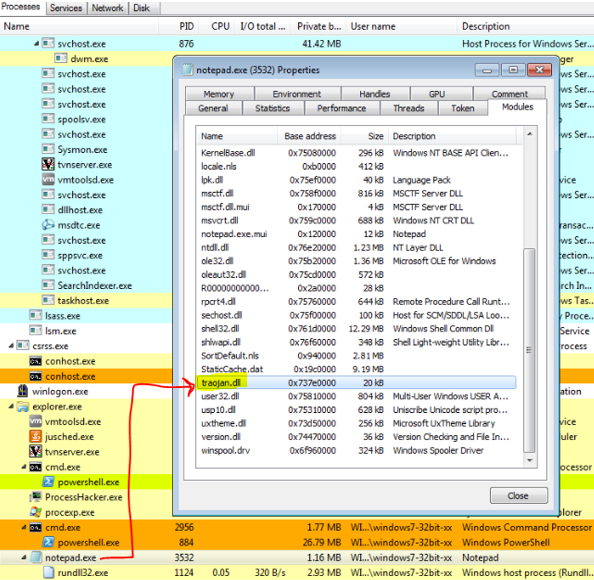
Task: Switch to the Services tab
Action: (66, 8)
